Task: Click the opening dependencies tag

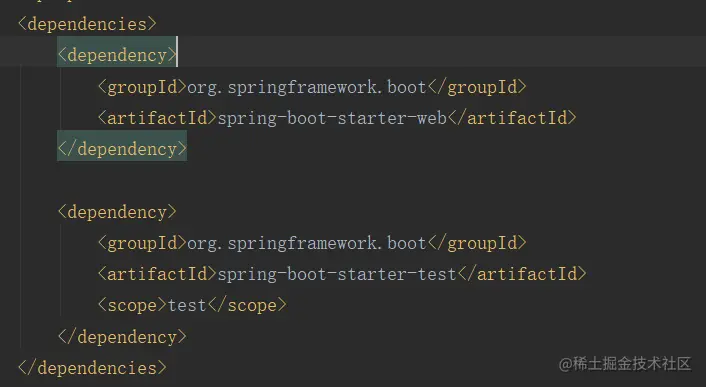Action: point(87,24)
